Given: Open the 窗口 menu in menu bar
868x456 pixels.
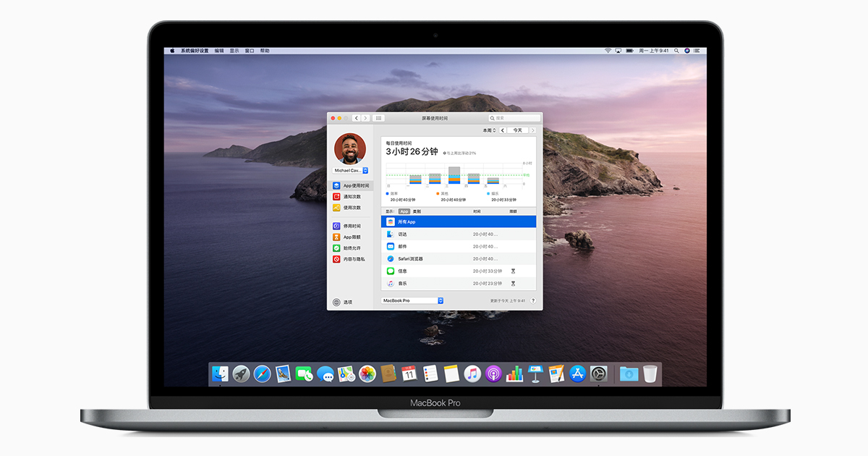Looking at the screenshot, I should (x=250, y=51).
